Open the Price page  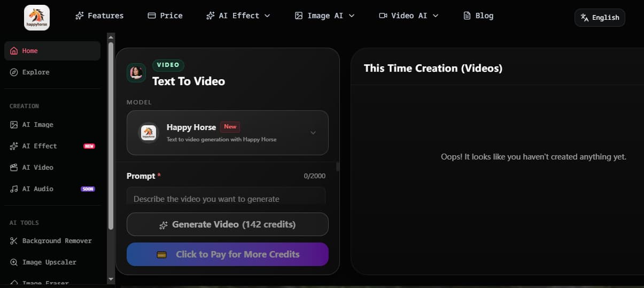(165, 16)
